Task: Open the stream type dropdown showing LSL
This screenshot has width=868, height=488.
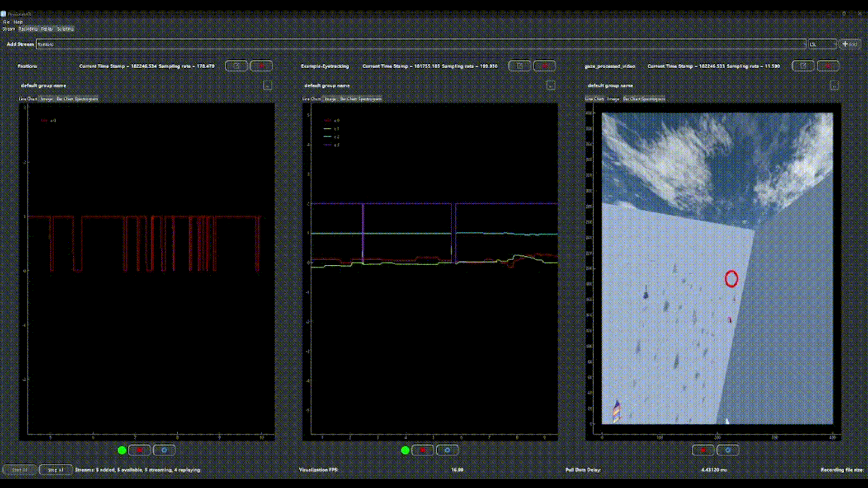Action: (822, 44)
